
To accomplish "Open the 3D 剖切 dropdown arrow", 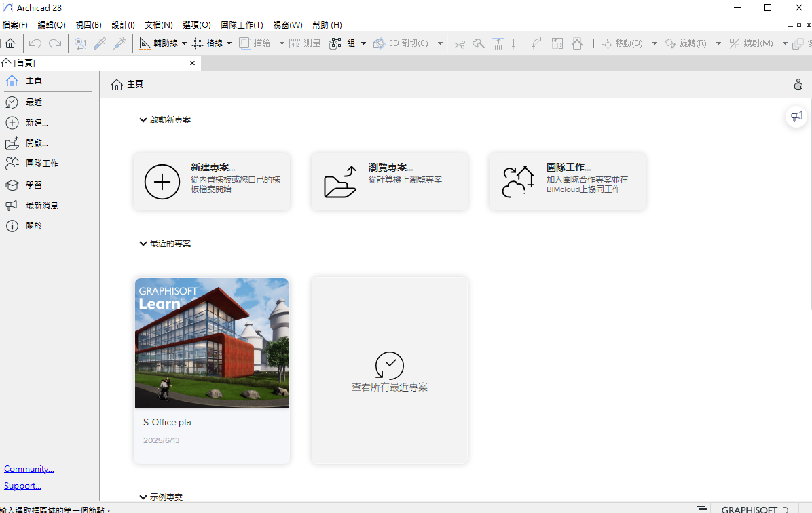I will pyautogui.click(x=440, y=43).
